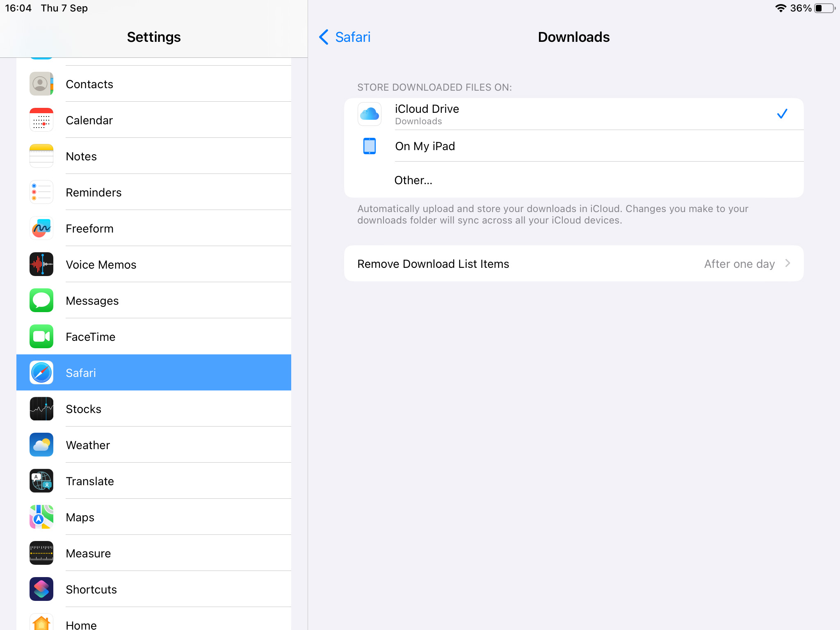Go back using the Safari chevron
The height and width of the screenshot is (630, 840).
(324, 37)
